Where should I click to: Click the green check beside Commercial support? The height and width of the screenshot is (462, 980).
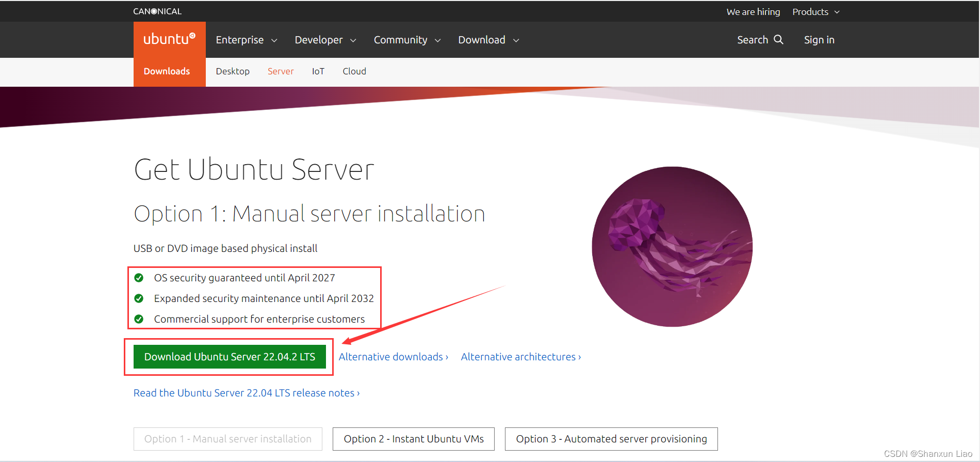139,319
